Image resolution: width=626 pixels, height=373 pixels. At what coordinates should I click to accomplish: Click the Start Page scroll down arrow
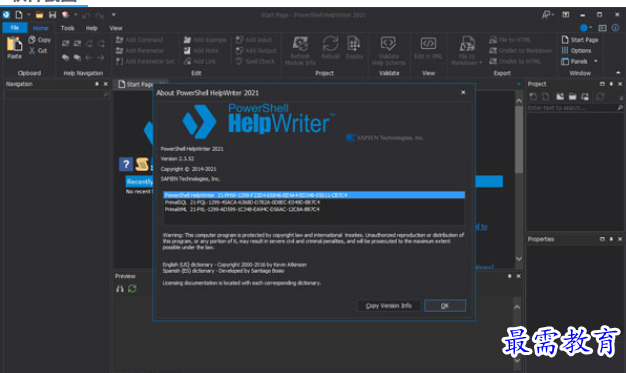519,259
